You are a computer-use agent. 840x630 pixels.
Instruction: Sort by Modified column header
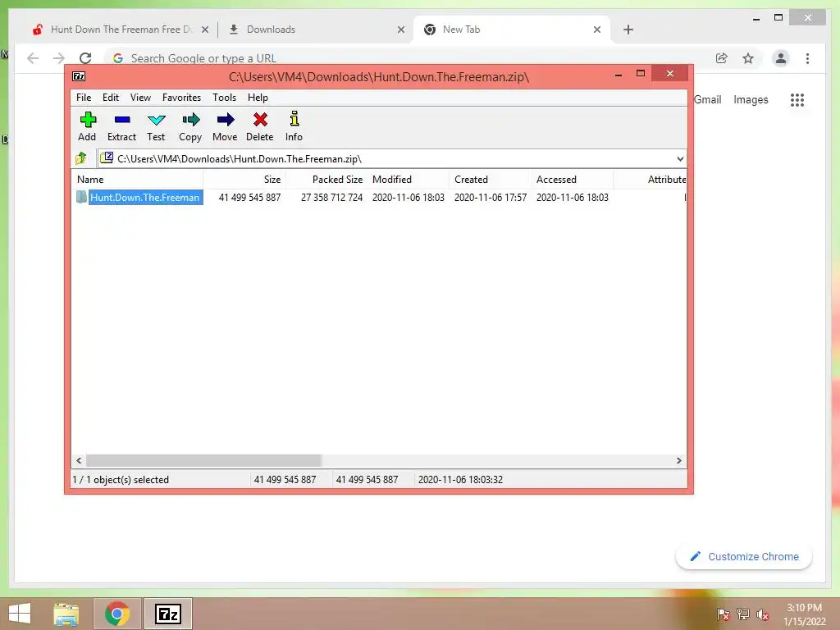tap(409, 180)
